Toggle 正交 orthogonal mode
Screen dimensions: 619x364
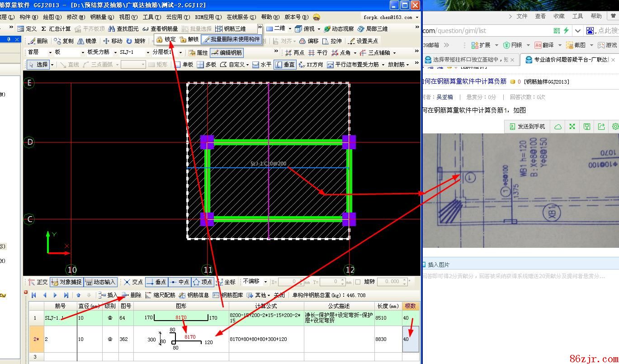38,282
